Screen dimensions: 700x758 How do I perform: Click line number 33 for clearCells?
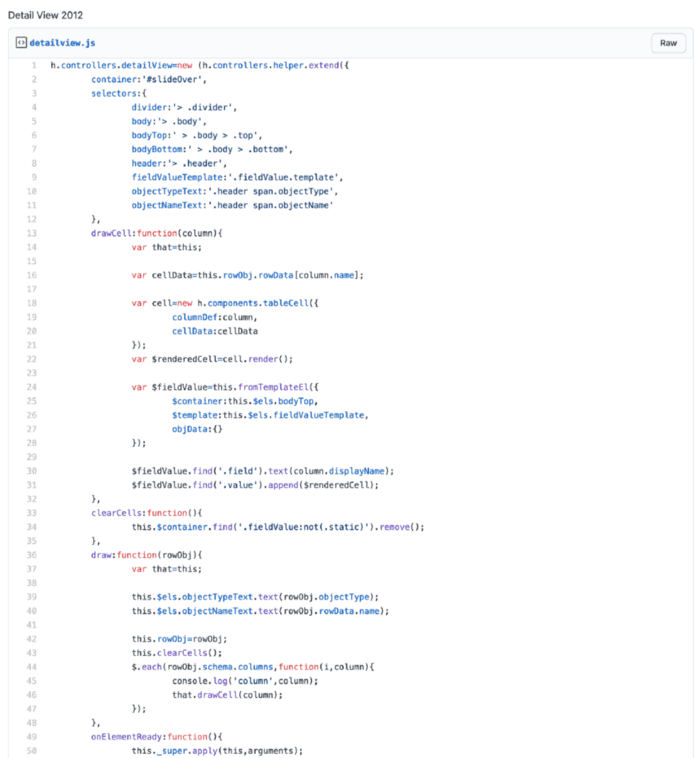(x=32, y=513)
